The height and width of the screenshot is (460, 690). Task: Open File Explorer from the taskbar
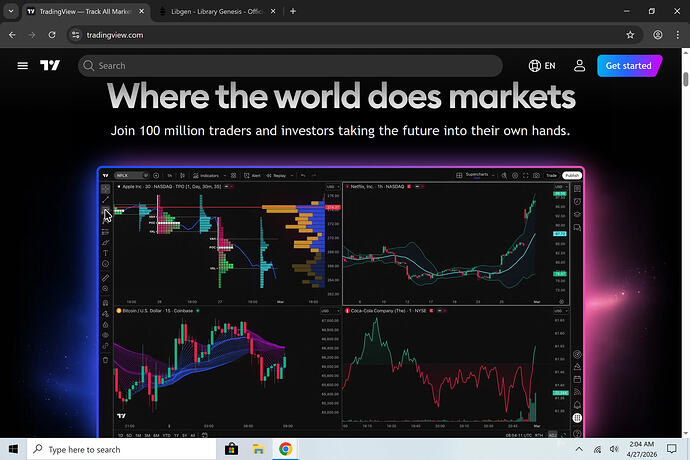tap(258, 449)
